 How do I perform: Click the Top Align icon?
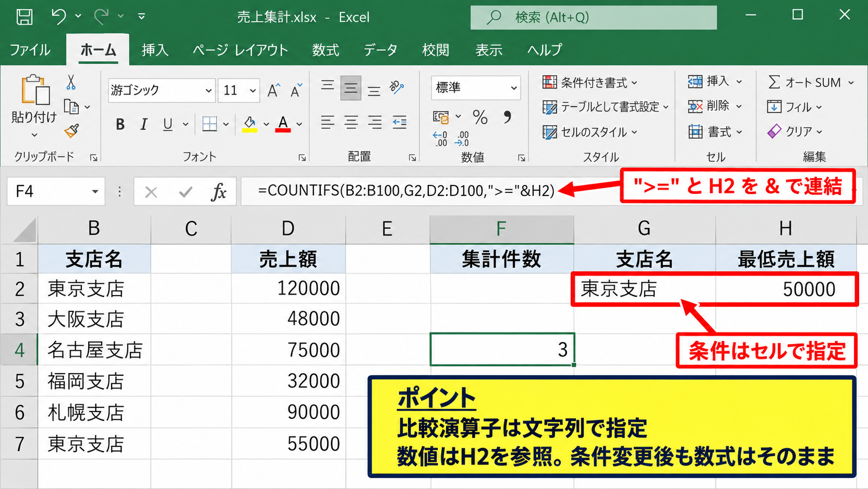[328, 86]
